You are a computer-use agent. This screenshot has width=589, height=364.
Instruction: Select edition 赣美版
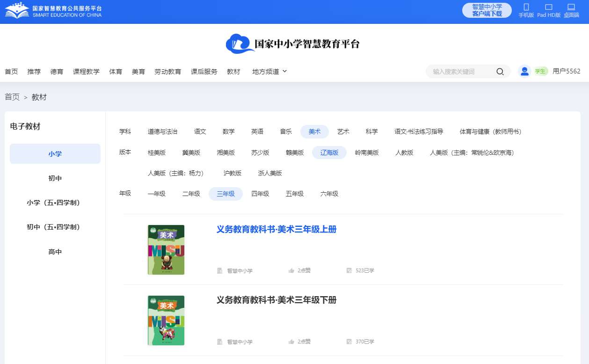[x=295, y=153]
